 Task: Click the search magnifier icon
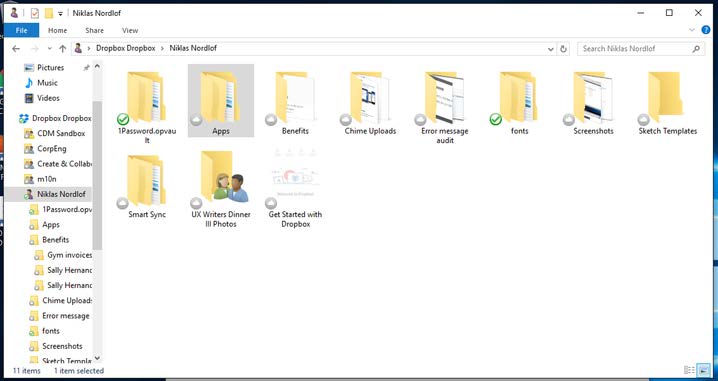pos(696,49)
